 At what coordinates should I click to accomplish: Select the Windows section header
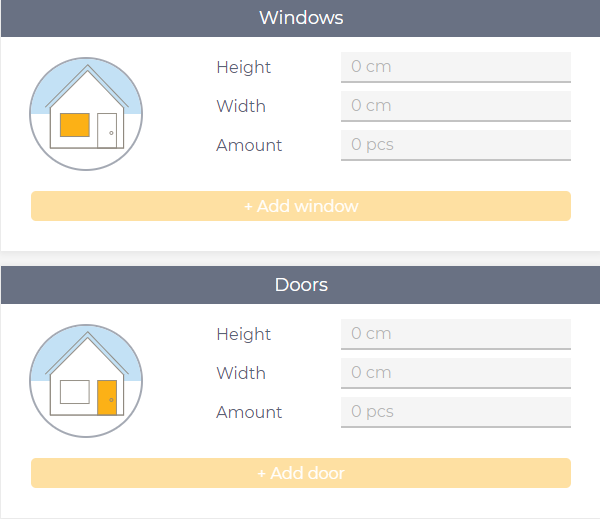point(300,18)
